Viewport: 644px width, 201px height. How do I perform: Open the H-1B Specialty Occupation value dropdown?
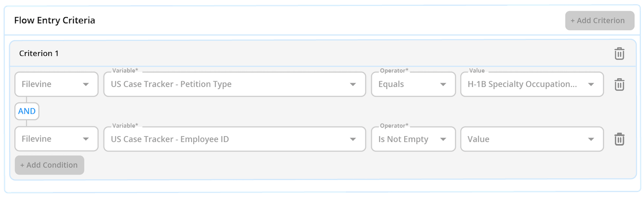pyautogui.click(x=532, y=84)
